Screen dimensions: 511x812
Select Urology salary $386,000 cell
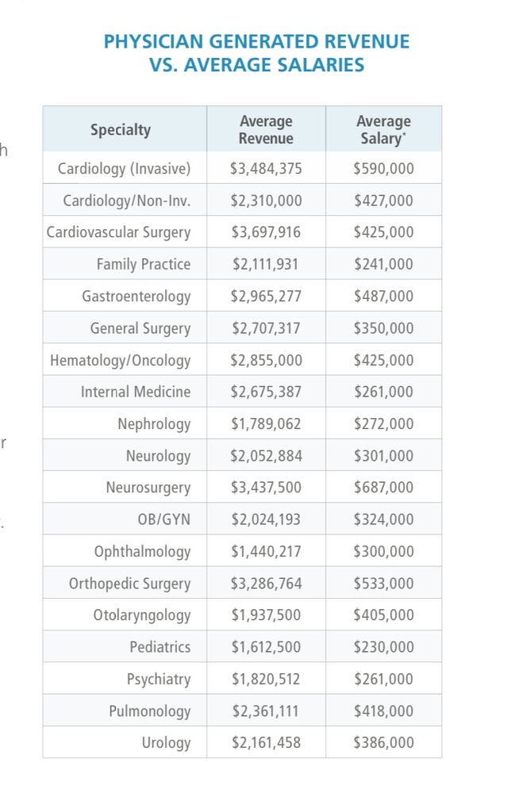tap(383, 743)
